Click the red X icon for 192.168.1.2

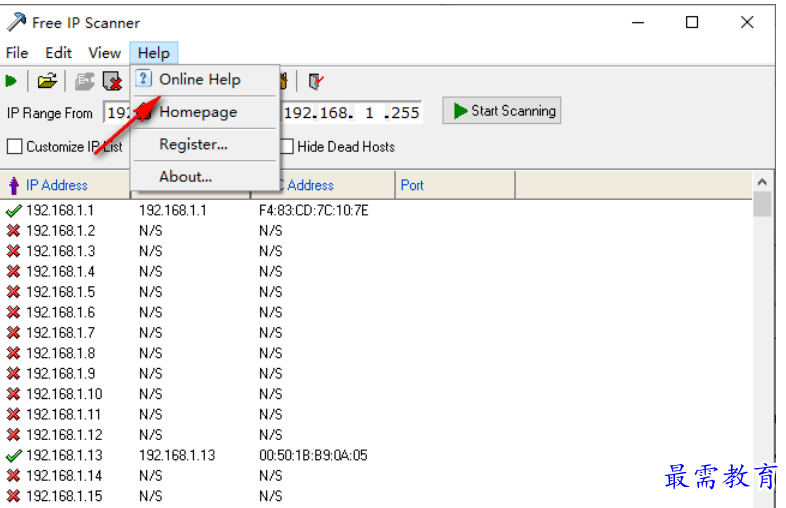click(14, 231)
